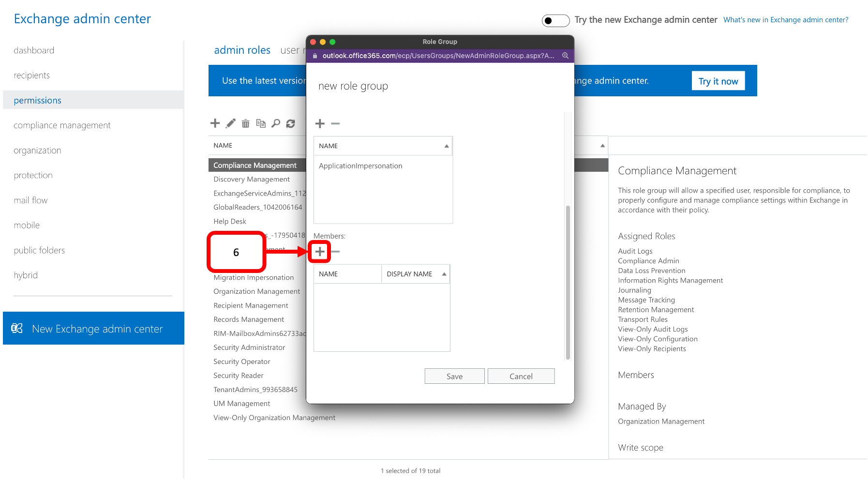
Task: Remove role using minus icon above roles list
Action: click(x=335, y=124)
